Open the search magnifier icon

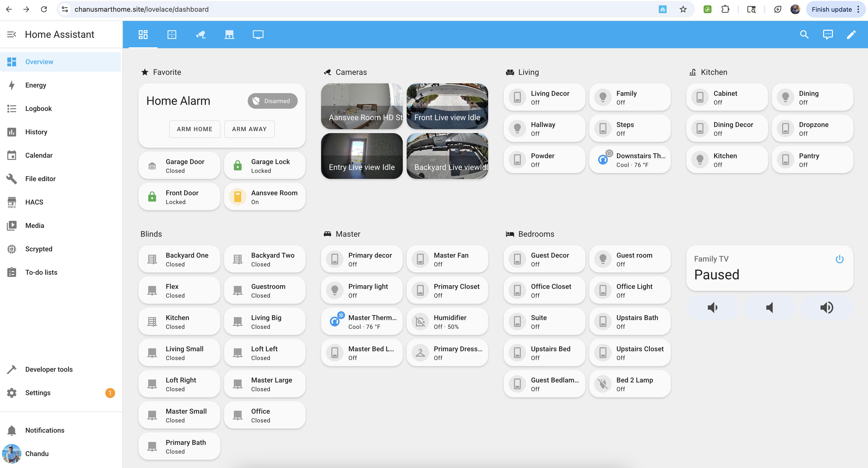point(804,35)
